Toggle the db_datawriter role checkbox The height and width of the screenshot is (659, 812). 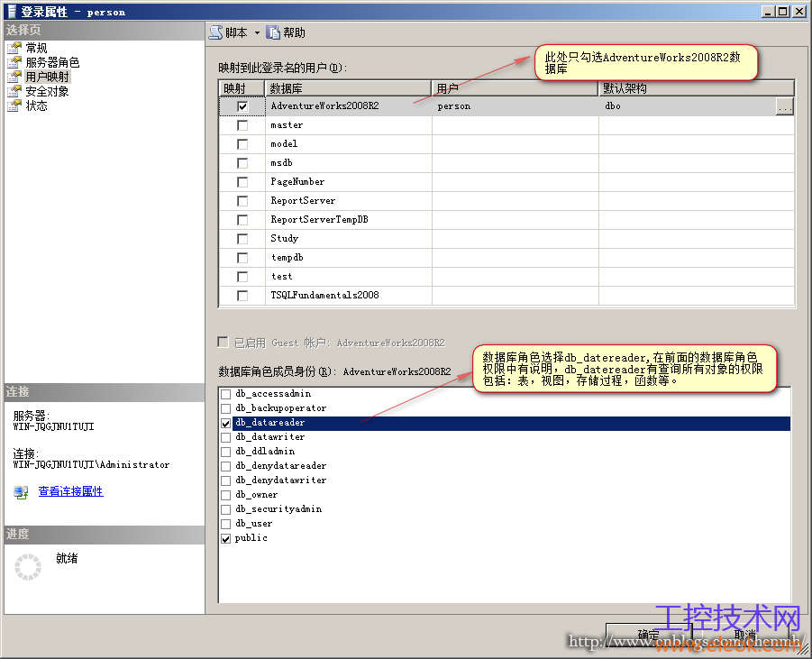point(226,438)
